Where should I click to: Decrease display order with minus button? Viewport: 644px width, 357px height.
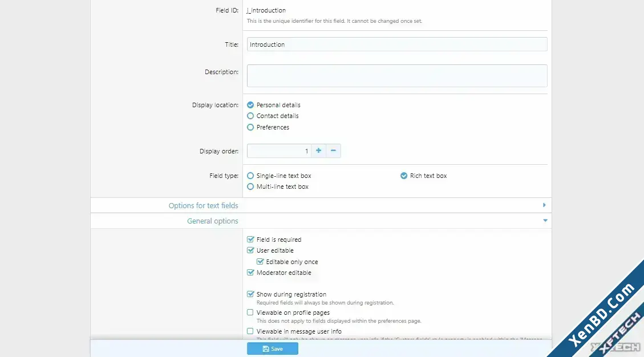(x=333, y=151)
